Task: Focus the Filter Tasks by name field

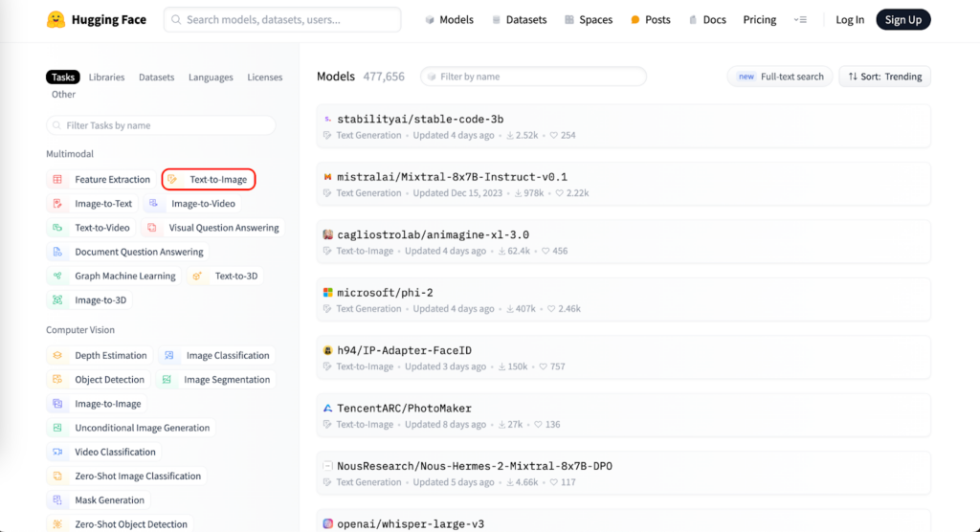Action: click(161, 125)
